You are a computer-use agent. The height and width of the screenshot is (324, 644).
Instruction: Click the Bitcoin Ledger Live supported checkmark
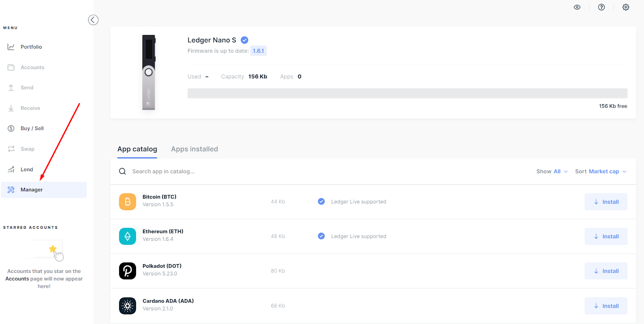(321, 201)
